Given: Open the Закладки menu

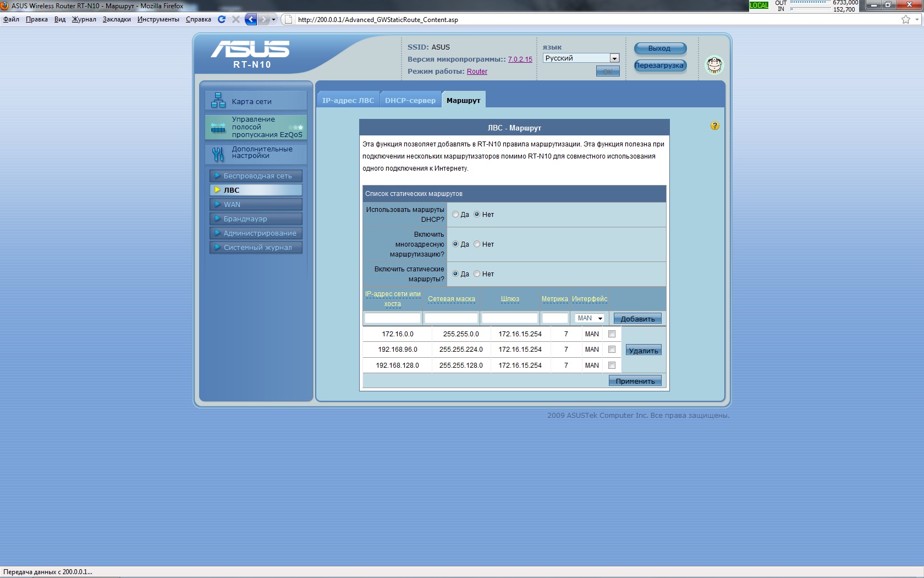Looking at the screenshot, I should (x=117, y=19).
